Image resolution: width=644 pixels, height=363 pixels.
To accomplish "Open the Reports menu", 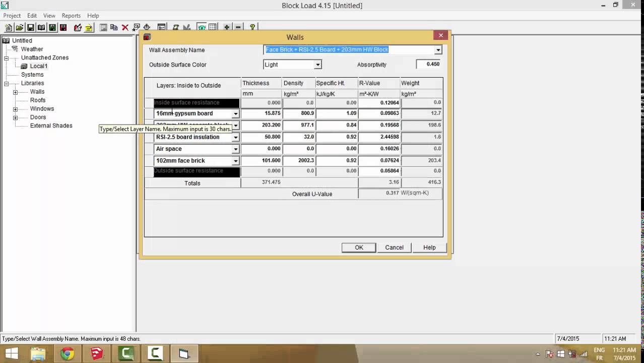I will pos(71,16).
